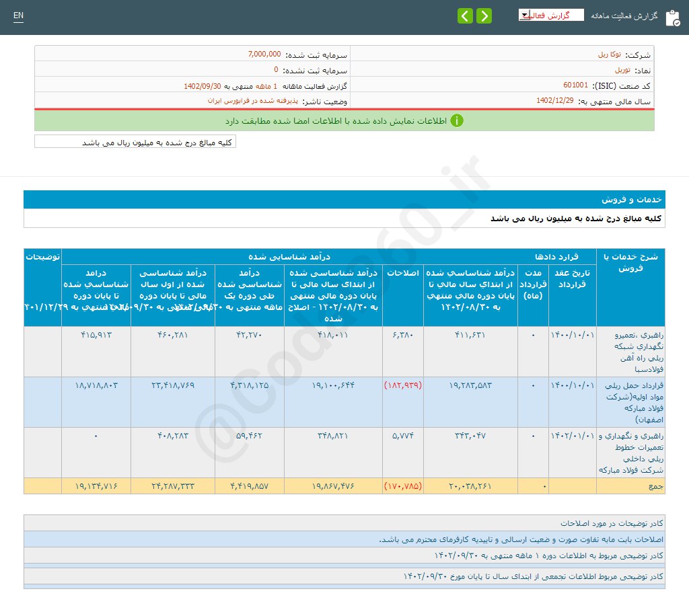This screenshot has width=689, height=616.
Task: Switch interface language using the EN link
Action: tap(17, 15)
